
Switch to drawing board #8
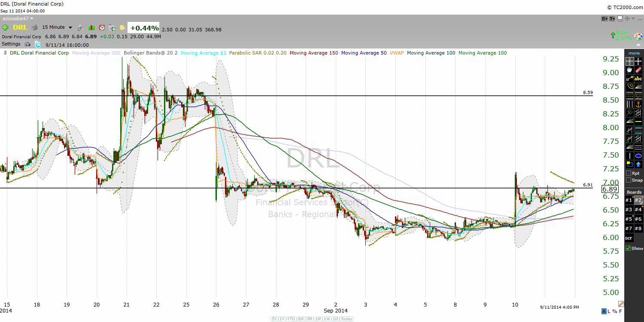638,228
